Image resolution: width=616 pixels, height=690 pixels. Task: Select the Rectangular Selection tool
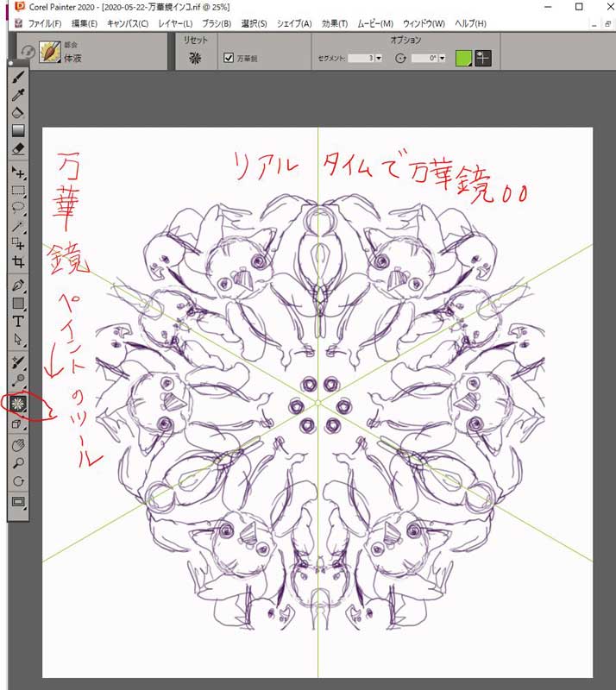click(x=17, y=191)
